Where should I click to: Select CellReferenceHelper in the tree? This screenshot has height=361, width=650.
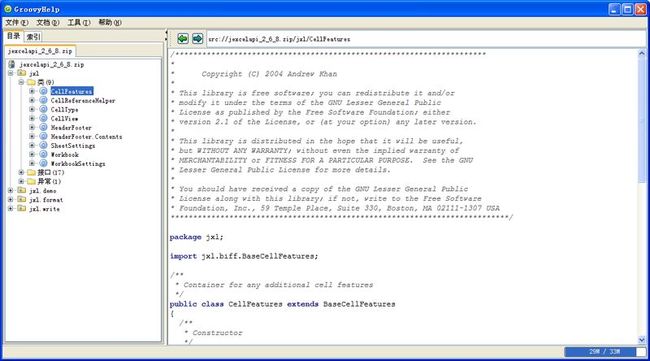83,100
